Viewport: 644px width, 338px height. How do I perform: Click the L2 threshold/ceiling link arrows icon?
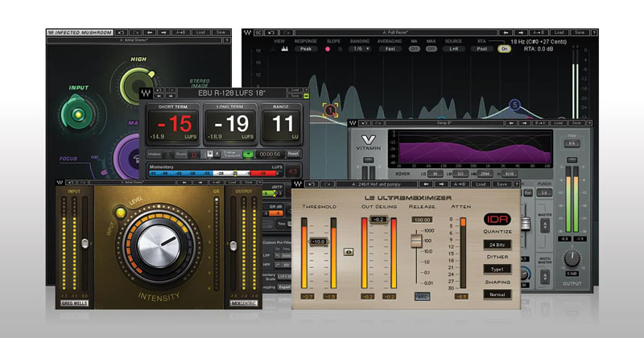click(x=349, y=252)
